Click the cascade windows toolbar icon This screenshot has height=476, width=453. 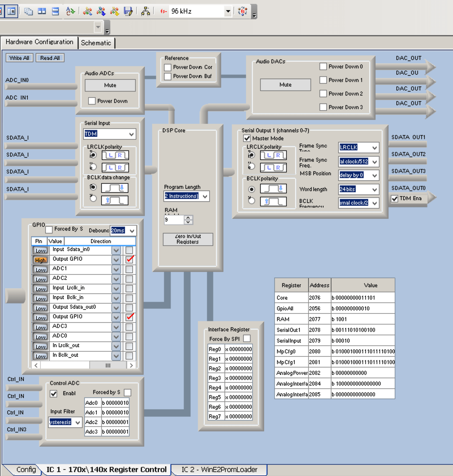[28, 11]
